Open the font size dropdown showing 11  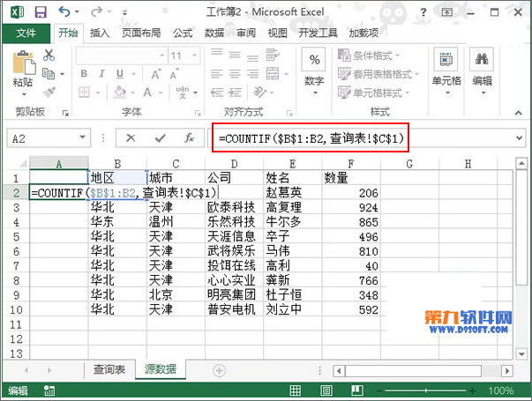point(195,55)
